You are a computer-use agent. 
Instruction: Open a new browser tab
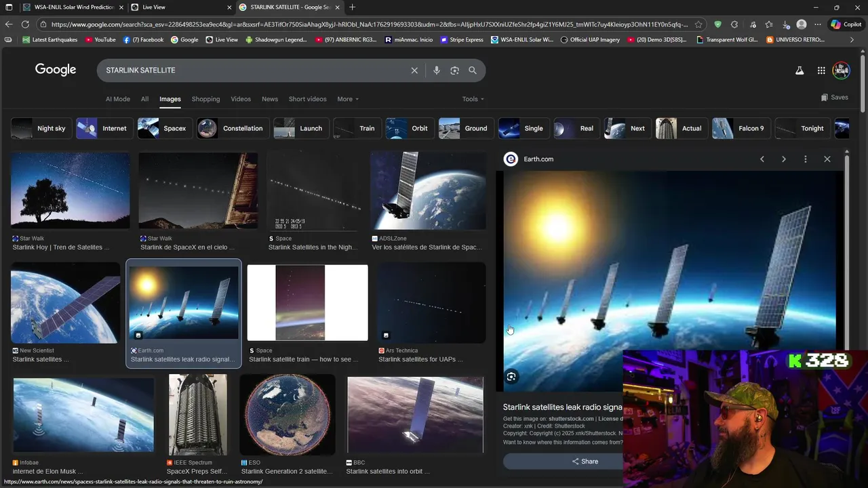tap(352, 7)
